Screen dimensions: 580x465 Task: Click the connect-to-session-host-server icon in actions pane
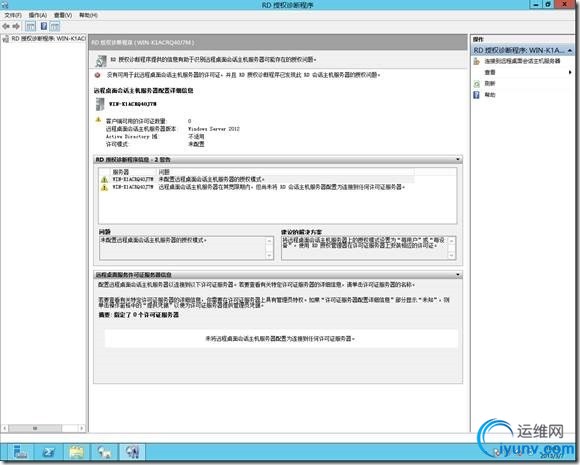[477, 61]
